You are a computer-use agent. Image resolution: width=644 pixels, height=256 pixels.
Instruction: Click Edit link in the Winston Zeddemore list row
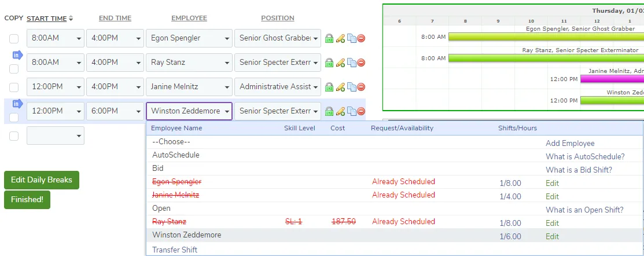point(553,237)
